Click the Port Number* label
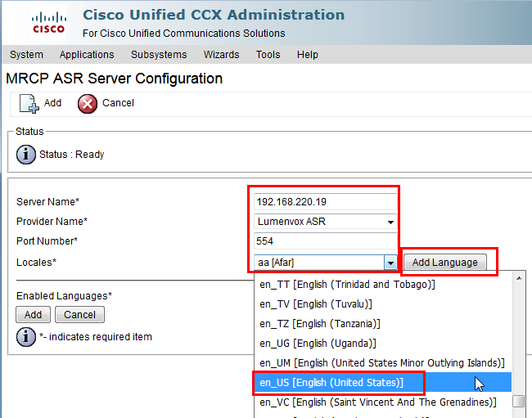Screen dimensions: 532x418 coord(47,241)
